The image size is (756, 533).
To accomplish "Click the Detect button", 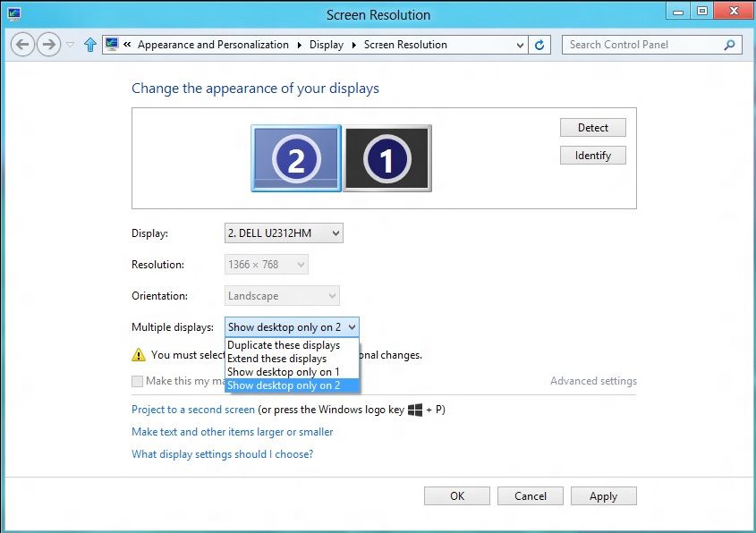I will click(593, 128).
